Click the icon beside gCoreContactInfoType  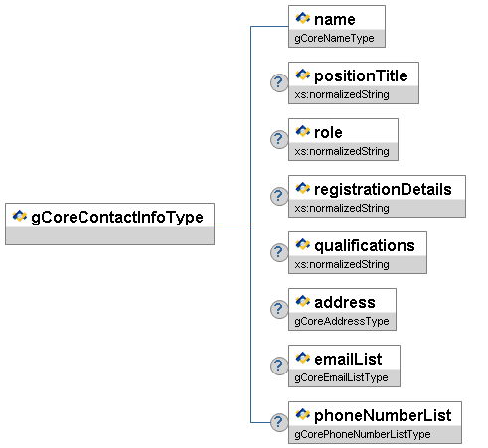(x=20, y=216)
